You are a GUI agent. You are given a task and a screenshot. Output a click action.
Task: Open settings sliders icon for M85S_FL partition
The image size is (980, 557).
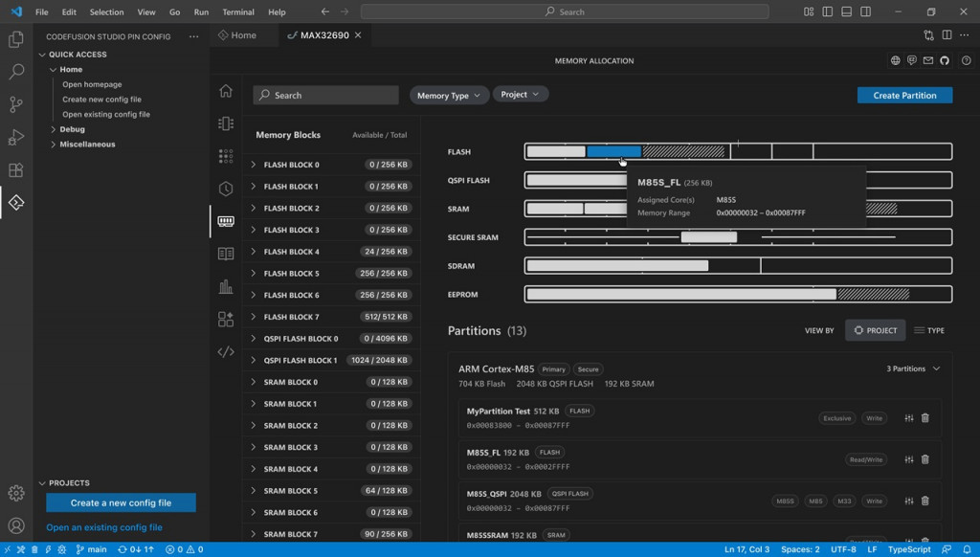(x=907, y=459)
